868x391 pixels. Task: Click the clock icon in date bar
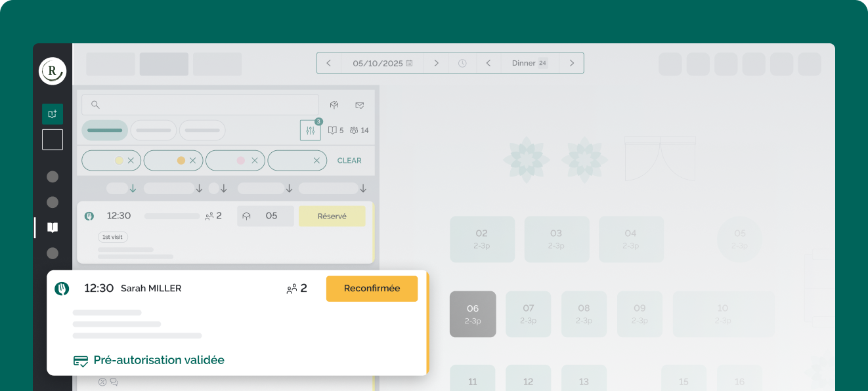tap(462, 63)
